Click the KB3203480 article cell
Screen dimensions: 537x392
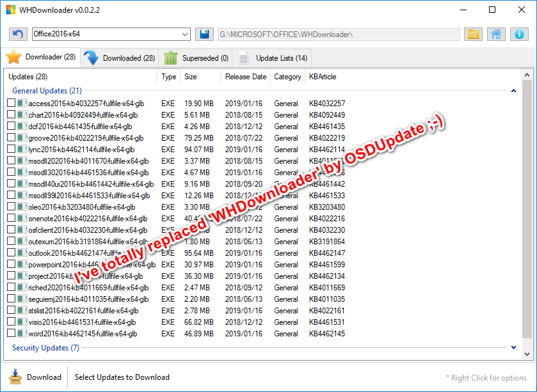point(326,207)
